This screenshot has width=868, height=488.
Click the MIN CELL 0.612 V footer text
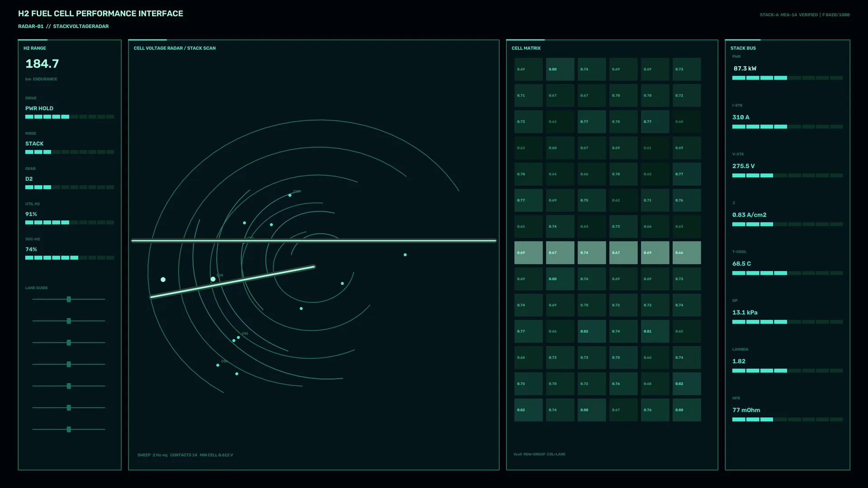(x=217, y=455)
